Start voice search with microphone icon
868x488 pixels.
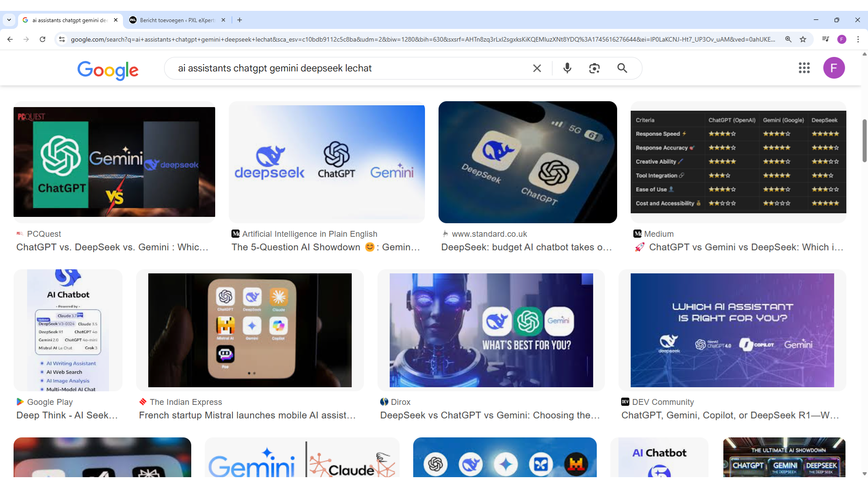[x=567, y=68]
